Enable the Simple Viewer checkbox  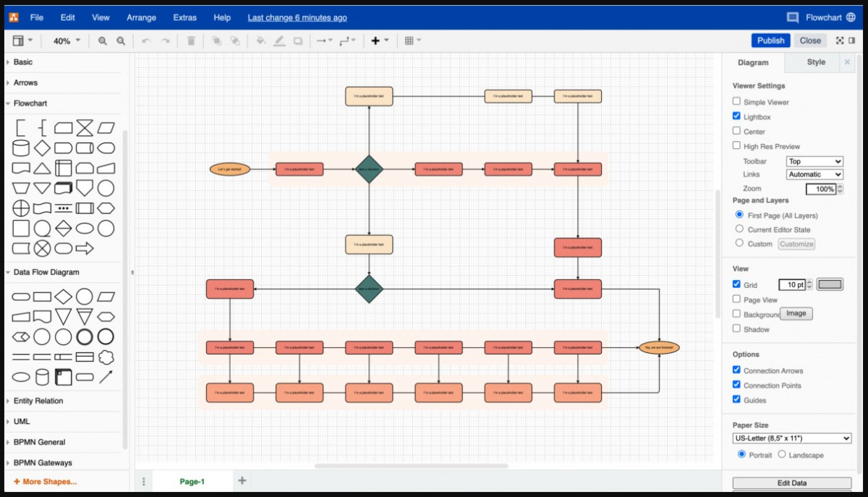click(x=736, y=101)
